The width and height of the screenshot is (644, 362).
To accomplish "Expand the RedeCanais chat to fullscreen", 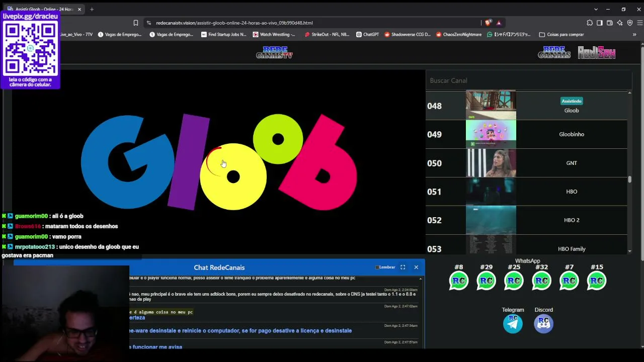I will [x=403, y=267].
